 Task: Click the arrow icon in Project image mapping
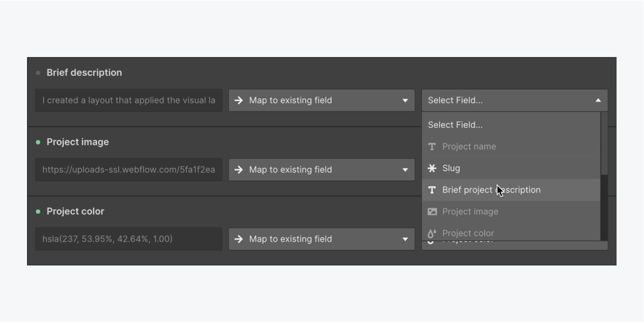[239, 170]
